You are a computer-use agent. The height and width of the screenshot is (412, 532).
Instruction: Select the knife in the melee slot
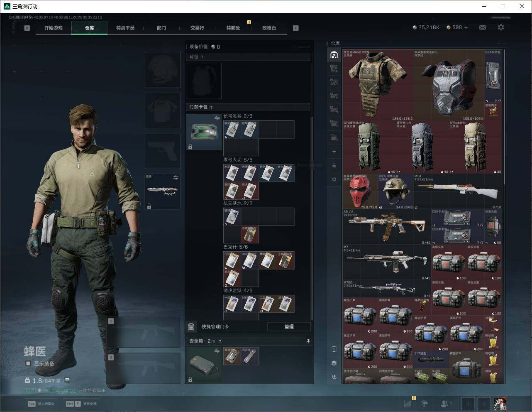pos(162,191)
